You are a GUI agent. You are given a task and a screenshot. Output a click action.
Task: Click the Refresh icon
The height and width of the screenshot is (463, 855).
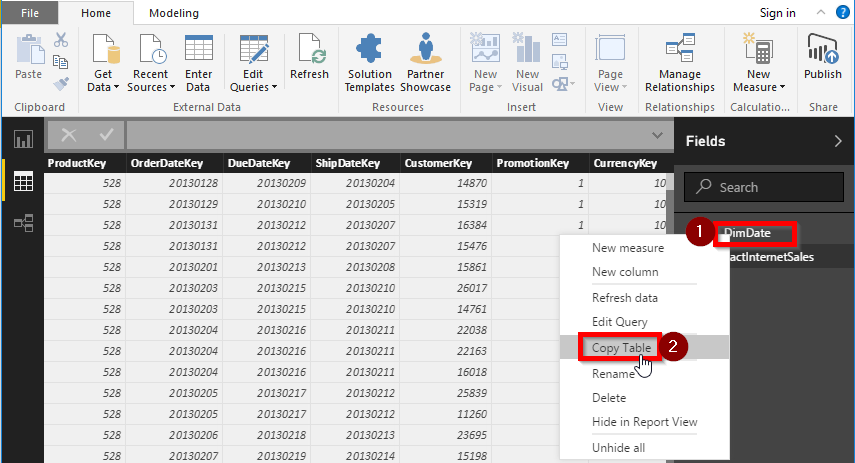(310, 49)
